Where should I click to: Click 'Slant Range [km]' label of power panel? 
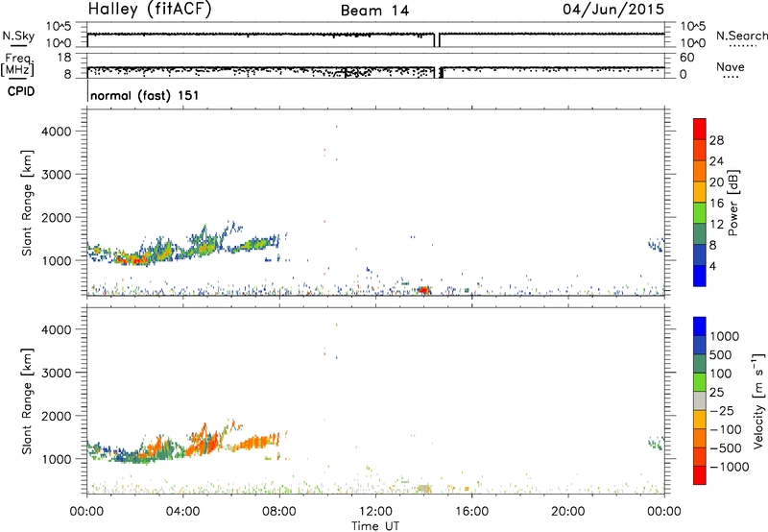point(27,203)
